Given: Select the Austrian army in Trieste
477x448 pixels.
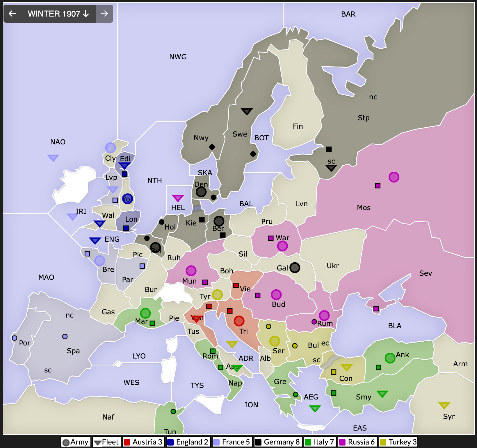Looking at the screenshot, I should [239, 321].
